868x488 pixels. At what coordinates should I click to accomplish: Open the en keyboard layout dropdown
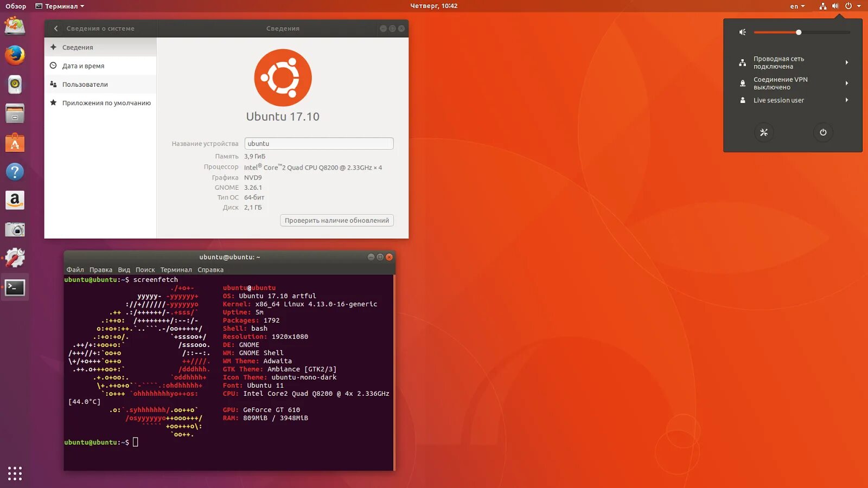797,6
